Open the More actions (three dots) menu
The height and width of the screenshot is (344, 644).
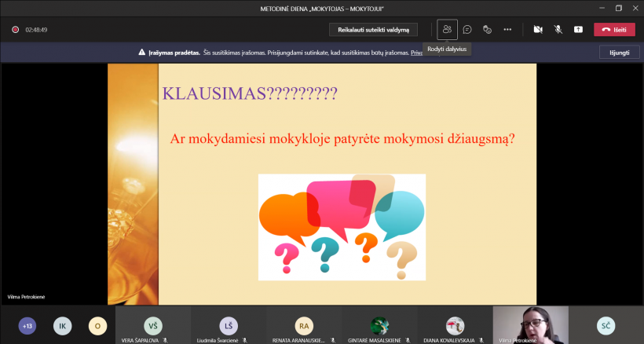pyautogui.click(x=507, y=30)
